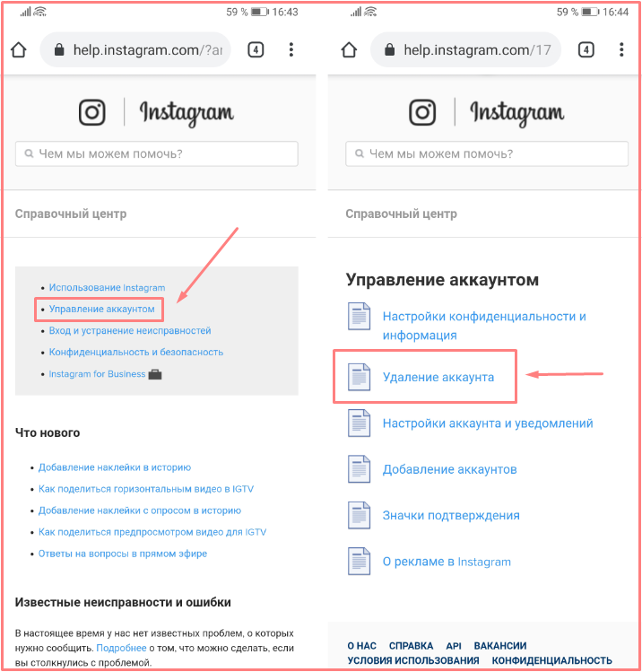The height and width of the screenshot is (672, 642).
Task: Open Instagram for Business link
Action: coord(97,374)
